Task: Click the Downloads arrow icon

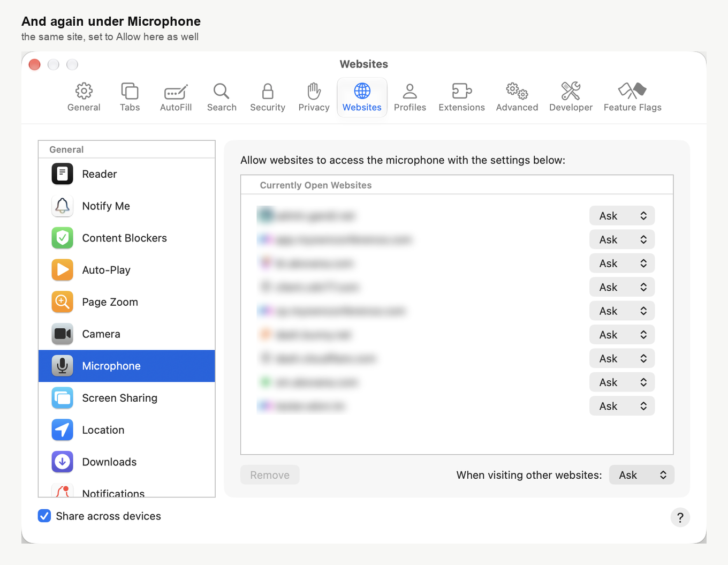Action: click(63, 462)
